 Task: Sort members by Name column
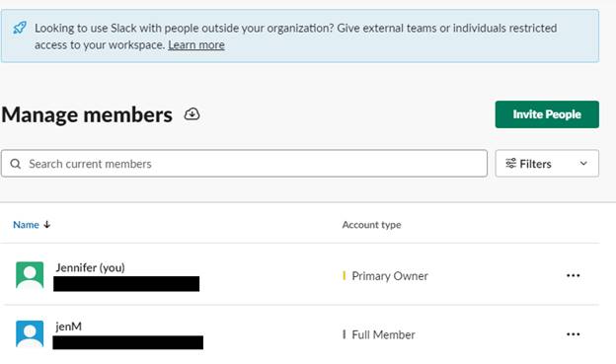click(32, 225)
